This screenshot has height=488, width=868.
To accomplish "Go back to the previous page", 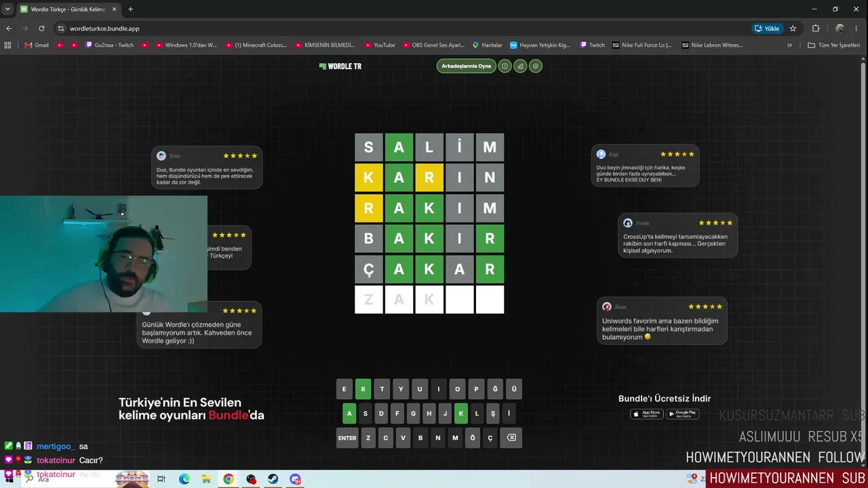I will (x=9, y=28).
